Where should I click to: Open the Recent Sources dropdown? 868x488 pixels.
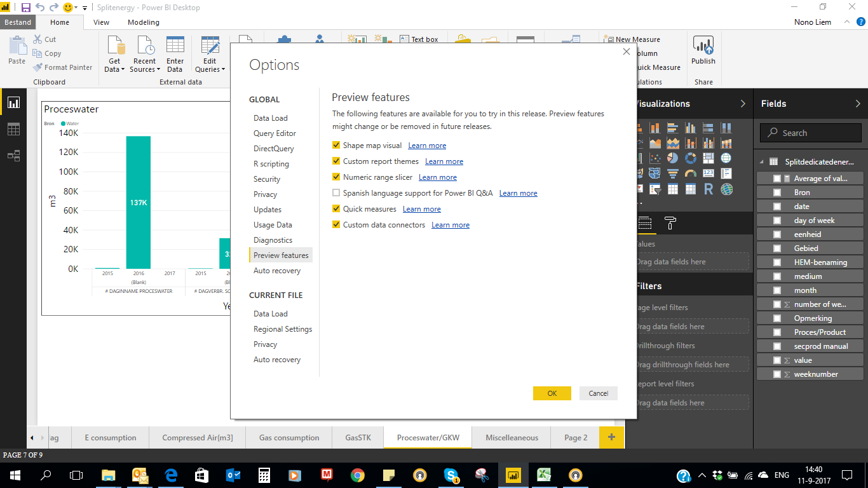tap(158, 70)
